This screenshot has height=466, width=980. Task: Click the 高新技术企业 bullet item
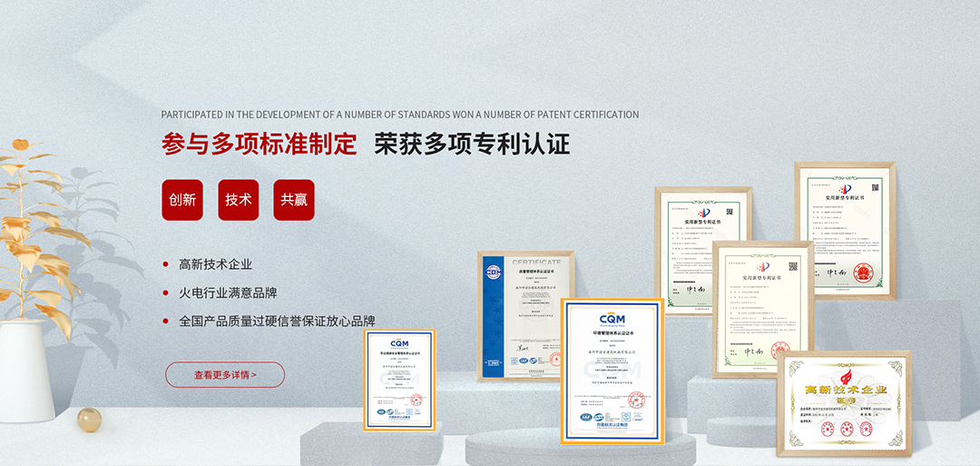215,264
